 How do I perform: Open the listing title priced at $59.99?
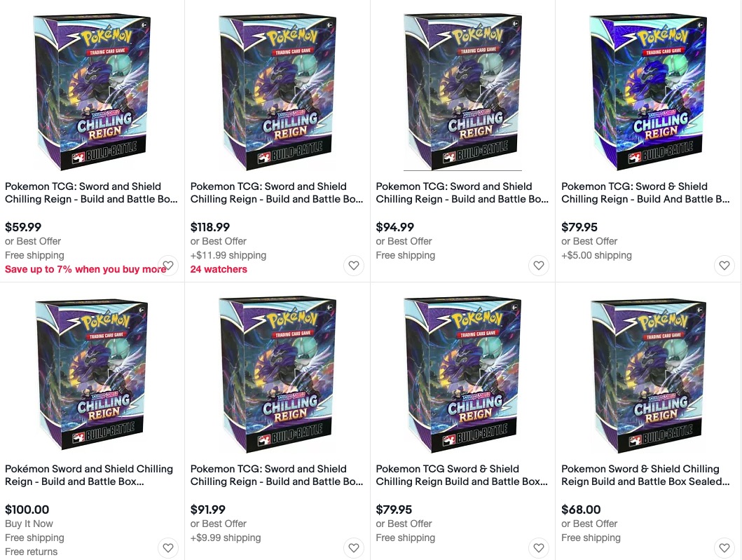click(x=91, y=193)
